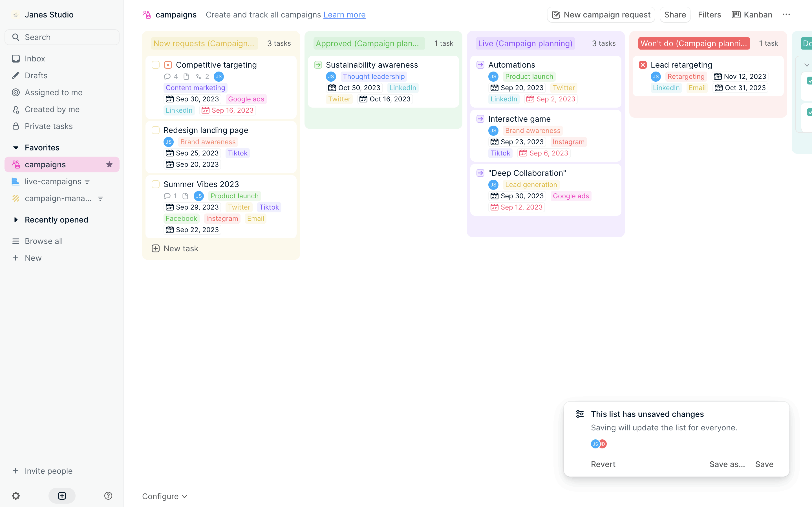Click the Search field
Screen dimensions: 812x507
[x=62, y=37]
